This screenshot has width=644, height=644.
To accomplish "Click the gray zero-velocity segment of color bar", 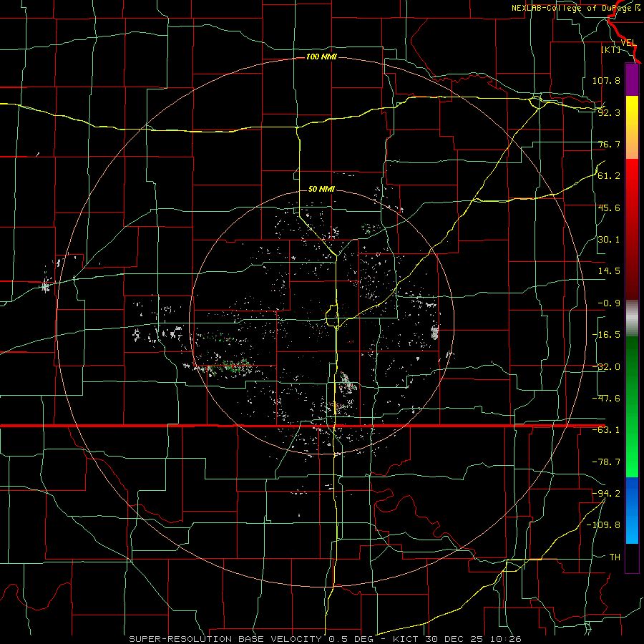I will (x=632, y=318).
